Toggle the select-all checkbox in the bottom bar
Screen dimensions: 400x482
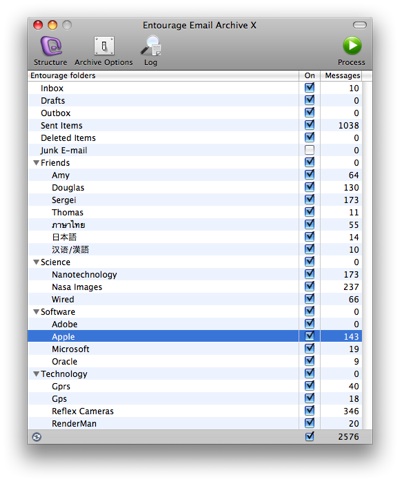(x=309, y=436)
